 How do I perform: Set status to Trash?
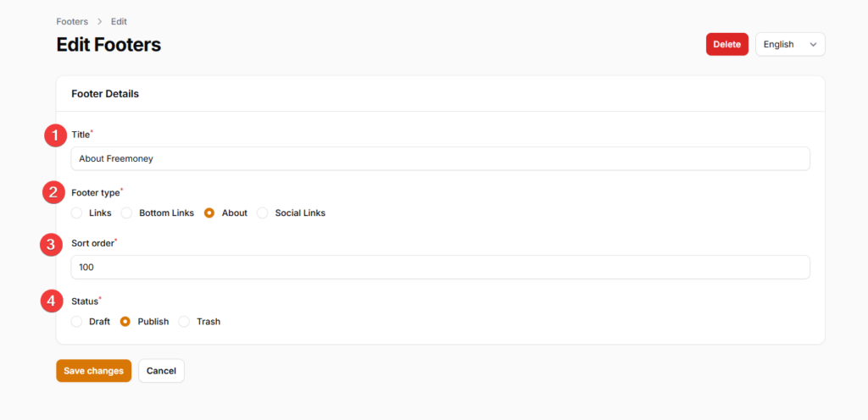(184, 321)
